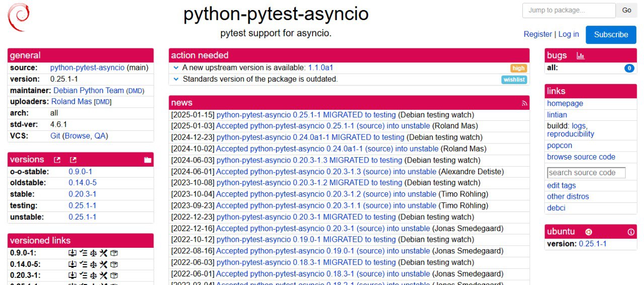Open the Roland Mas uploader link
This screenshot has height=285, width=644.
tap(71, 102)
